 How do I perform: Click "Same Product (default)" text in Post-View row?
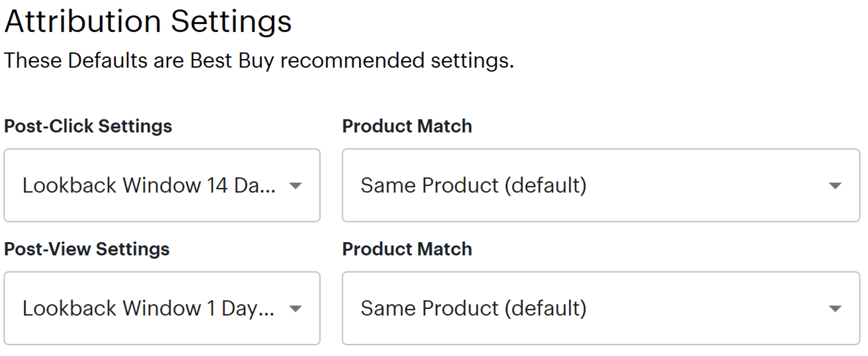click(x=473, y=308)
